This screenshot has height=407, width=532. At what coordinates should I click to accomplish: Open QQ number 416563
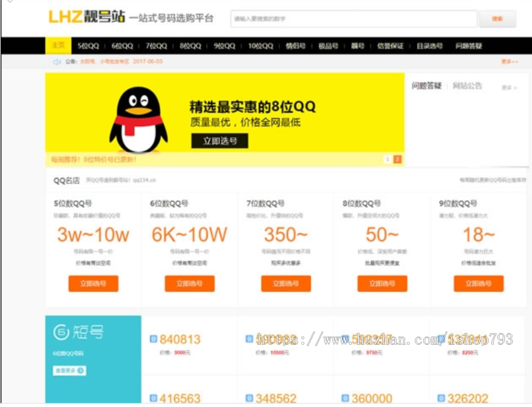pyautogui.click(x=180, y=398)
